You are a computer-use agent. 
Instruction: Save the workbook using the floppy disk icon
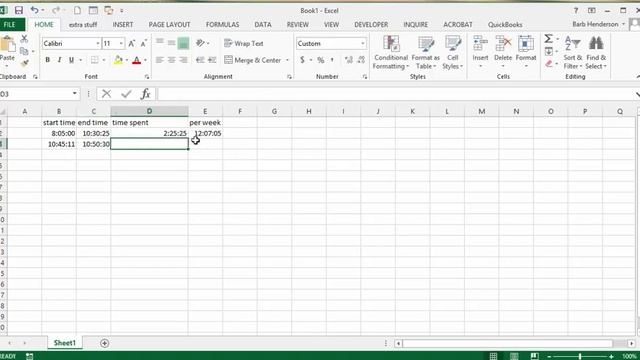tap(19, 11)
